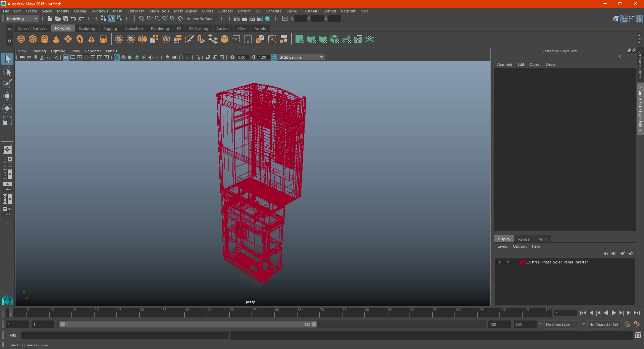Choose the Move tool in the toolbox
This screenshot has height=349, width=644.
7,96
